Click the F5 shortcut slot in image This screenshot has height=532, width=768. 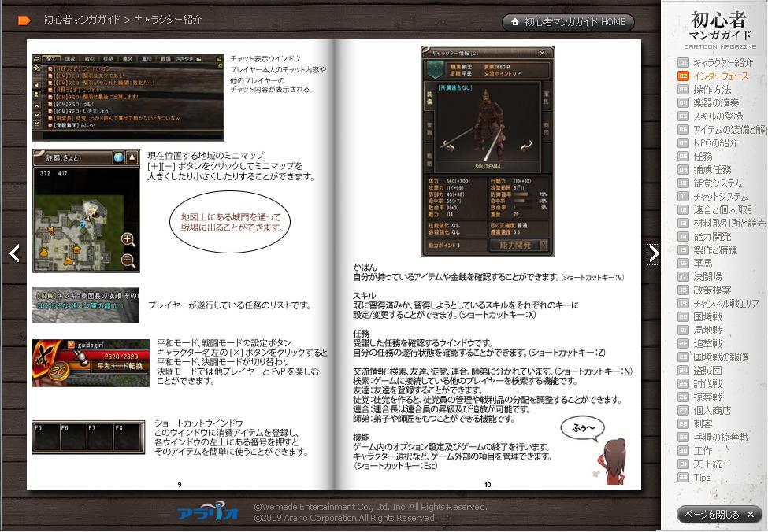(46, 437)
